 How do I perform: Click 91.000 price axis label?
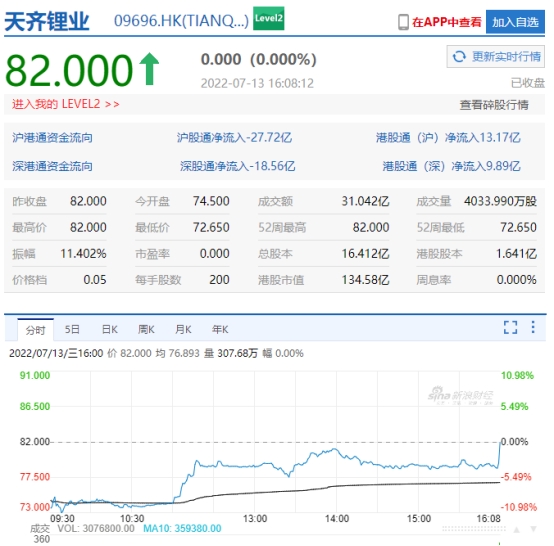[35, 375]
